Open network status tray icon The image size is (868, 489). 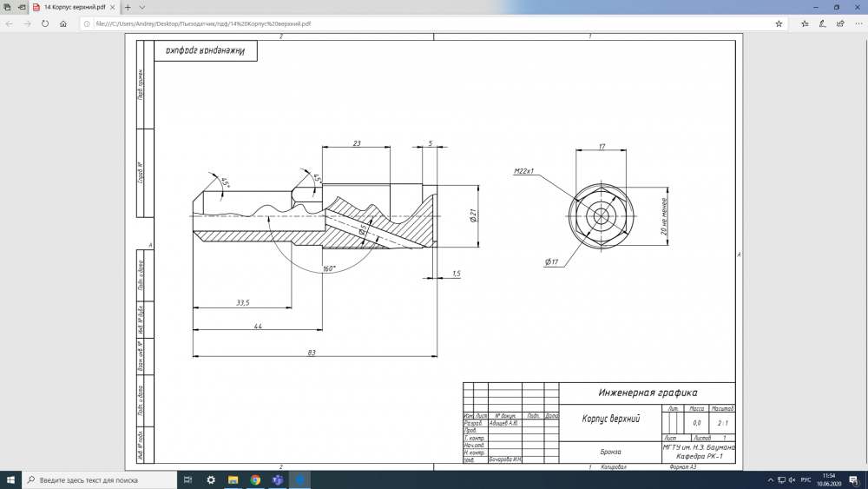[x=781, y=480]
